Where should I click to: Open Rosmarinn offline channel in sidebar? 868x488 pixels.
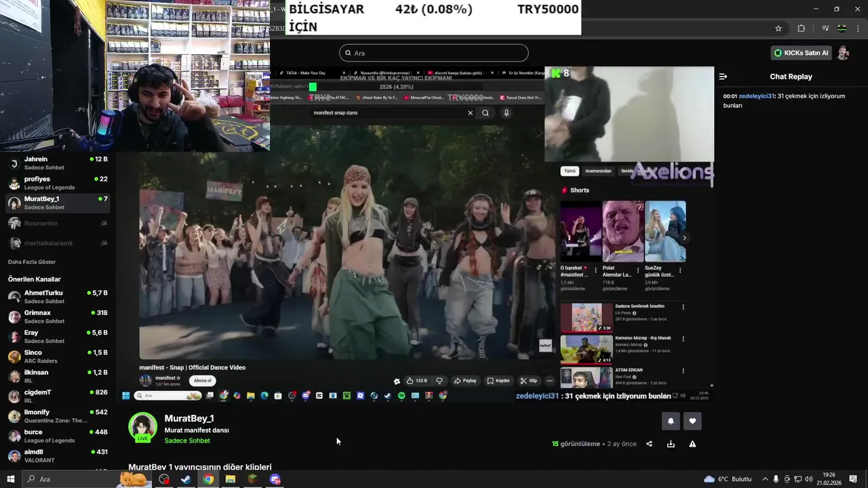[x=58, y=223]
